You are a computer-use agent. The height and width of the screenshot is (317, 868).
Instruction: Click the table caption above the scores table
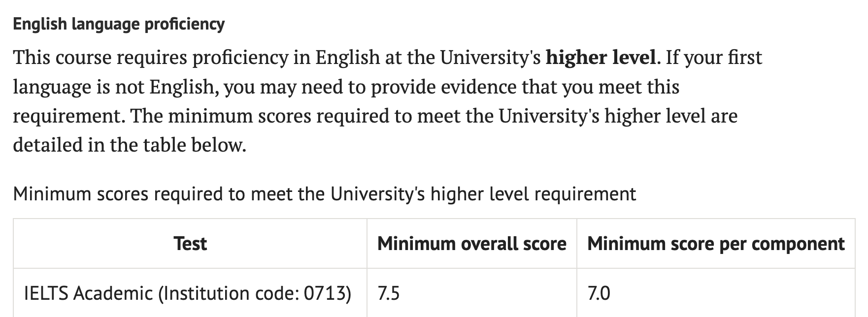(x=324, y=194)
